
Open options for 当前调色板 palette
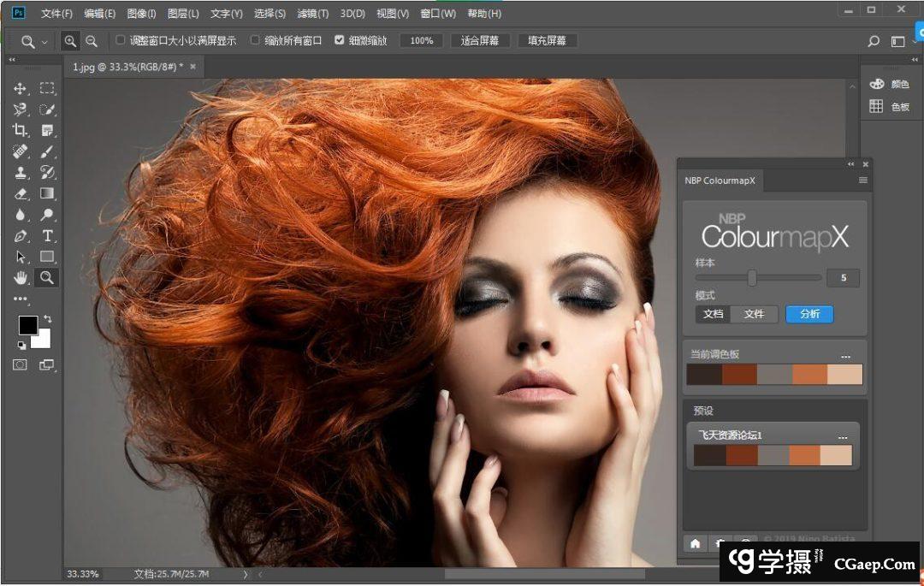tap(845, 356)
